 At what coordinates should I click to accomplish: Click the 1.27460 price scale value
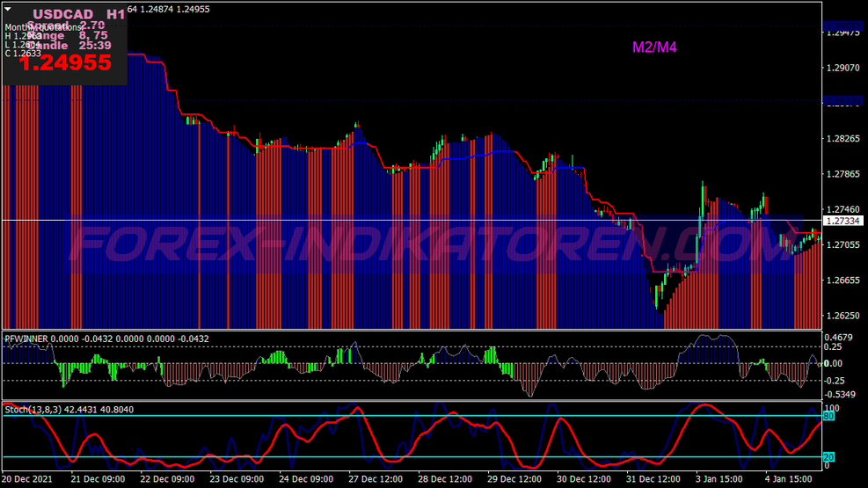843,209
